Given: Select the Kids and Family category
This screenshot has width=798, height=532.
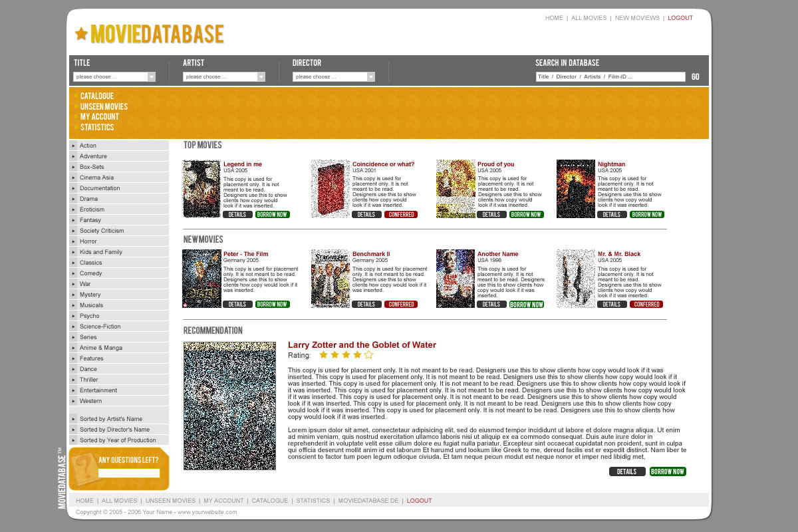Looking at the screenshot, I should pyautogui.click(x=119, y=252).
